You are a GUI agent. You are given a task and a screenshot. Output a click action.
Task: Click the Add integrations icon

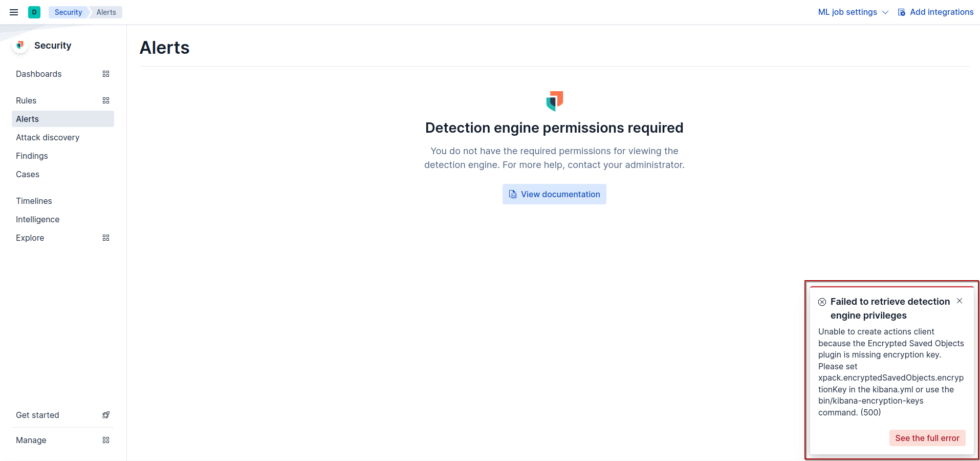coord(902,12)
